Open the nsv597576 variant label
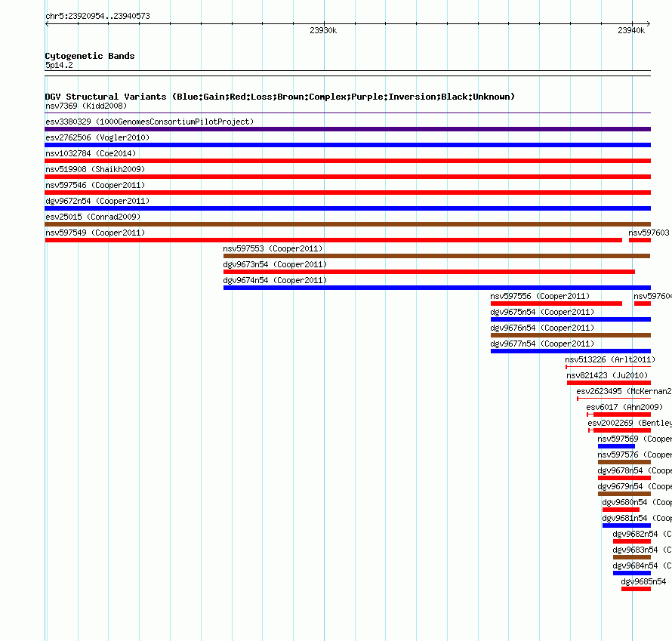Screen dimensions: 672x641 pos(634,455)
